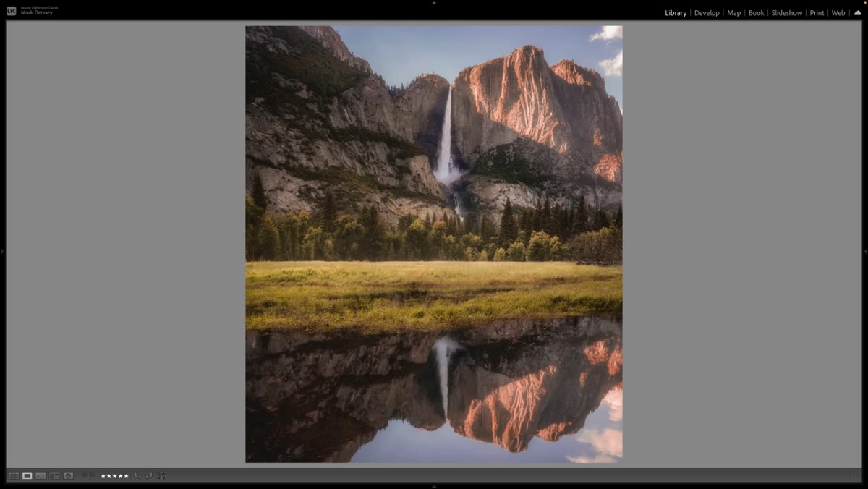Open the Library module

[676, 13]
